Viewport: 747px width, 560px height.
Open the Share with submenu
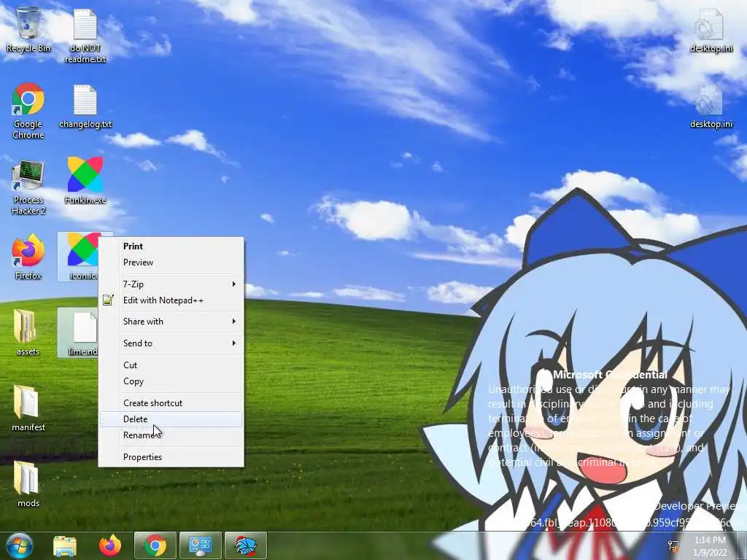[x=171, y=322]
